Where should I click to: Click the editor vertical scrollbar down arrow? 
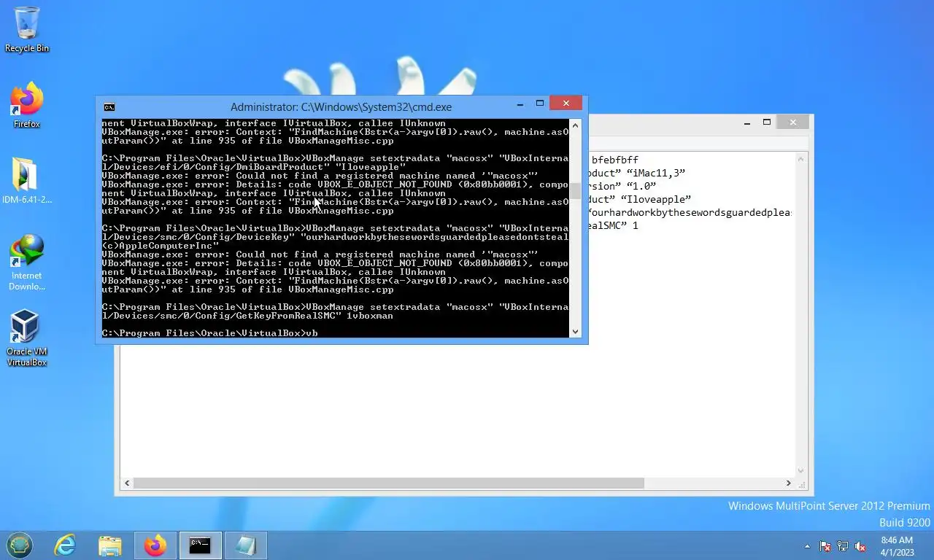[801, 470]
